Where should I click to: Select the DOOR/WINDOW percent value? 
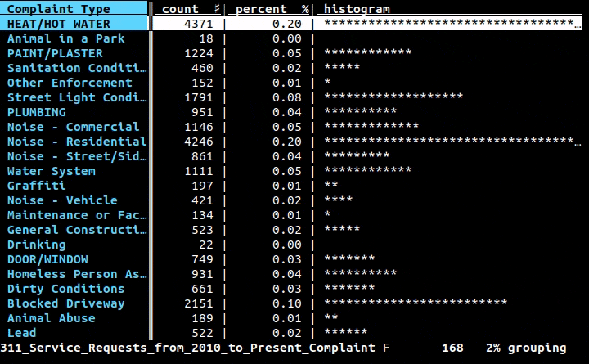pyautogui.click(x=287, y=259)
